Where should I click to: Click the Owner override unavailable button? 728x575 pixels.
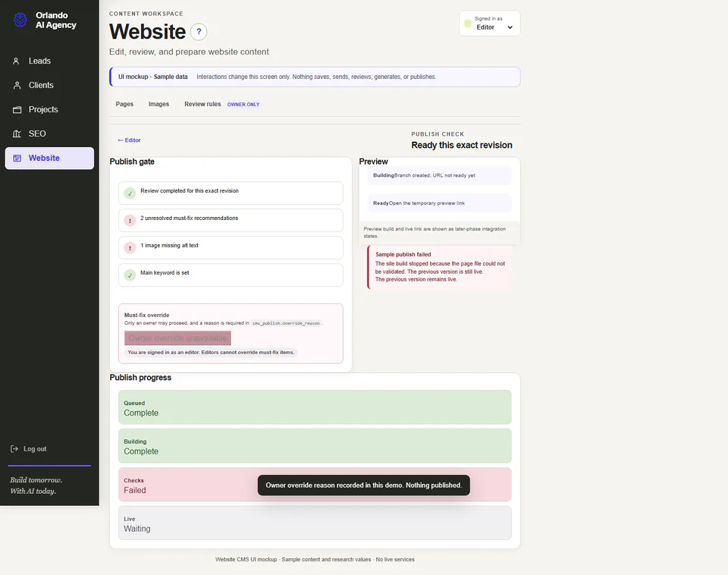177,338
